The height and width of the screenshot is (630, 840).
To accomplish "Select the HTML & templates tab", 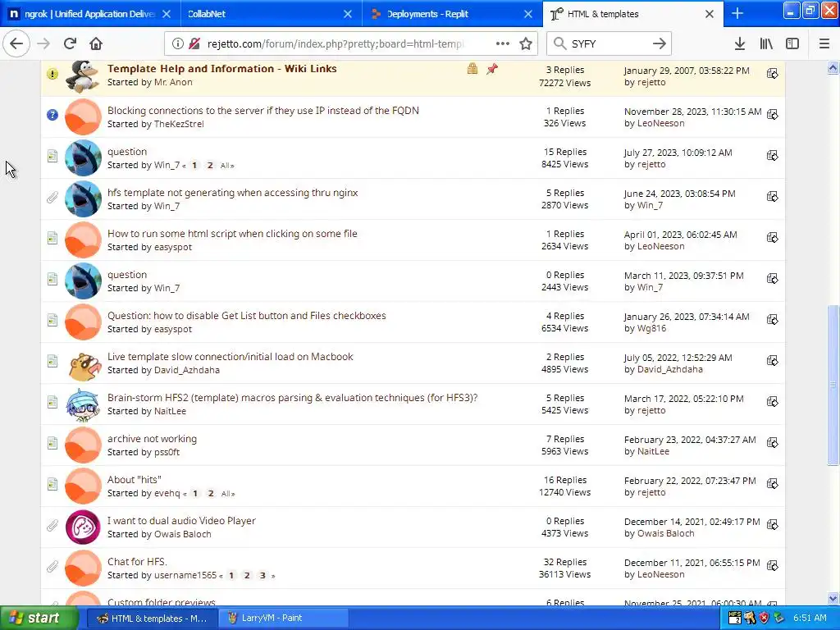I will pyautogui.click(x=633, y=14).
